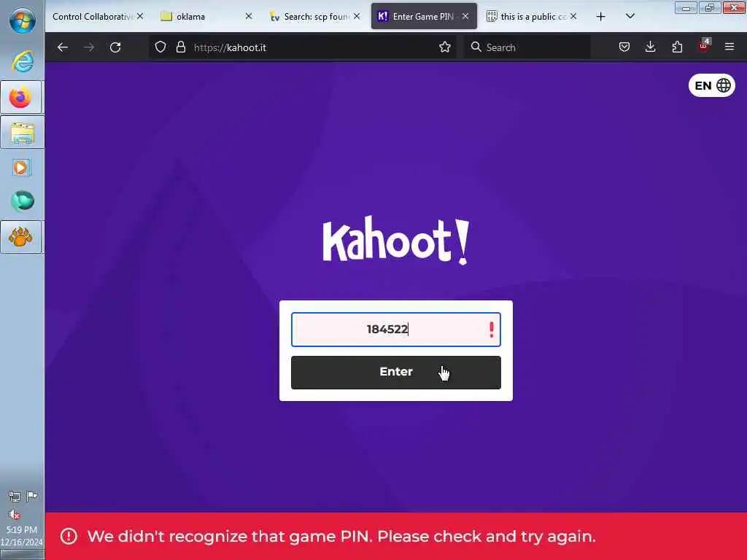Close the Enter Game PIN tab
The image size is (747, 560).
point(465,16)
